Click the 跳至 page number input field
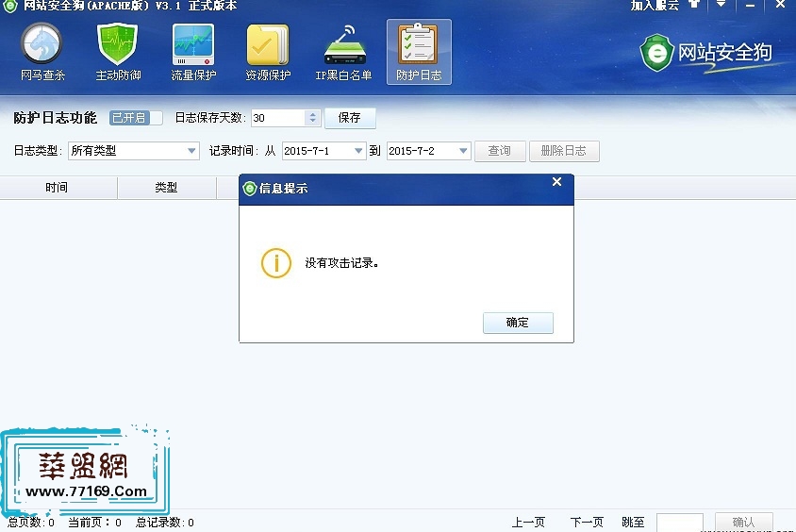Screen dimensions: 796x532 [679, 523]
